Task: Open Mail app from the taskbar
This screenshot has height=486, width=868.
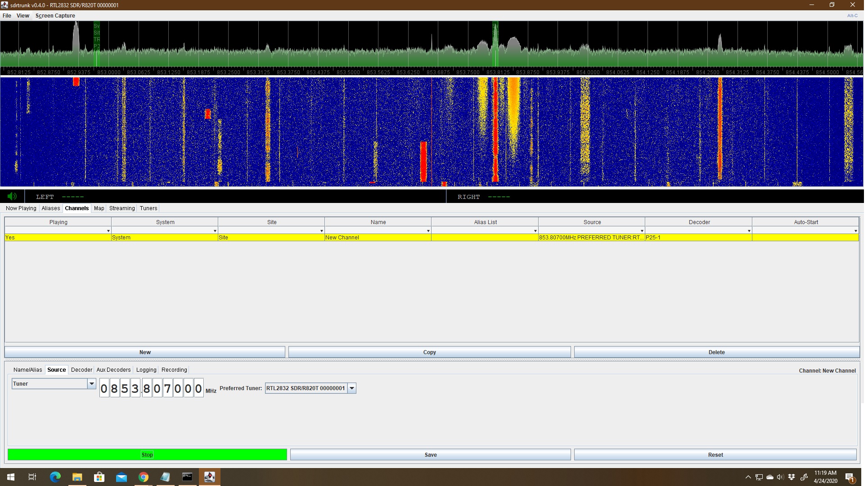Action: click(121, 477)
